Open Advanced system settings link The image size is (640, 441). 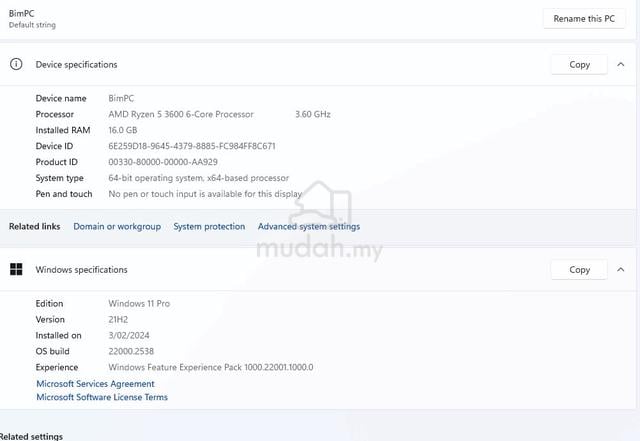pos(309,226)
